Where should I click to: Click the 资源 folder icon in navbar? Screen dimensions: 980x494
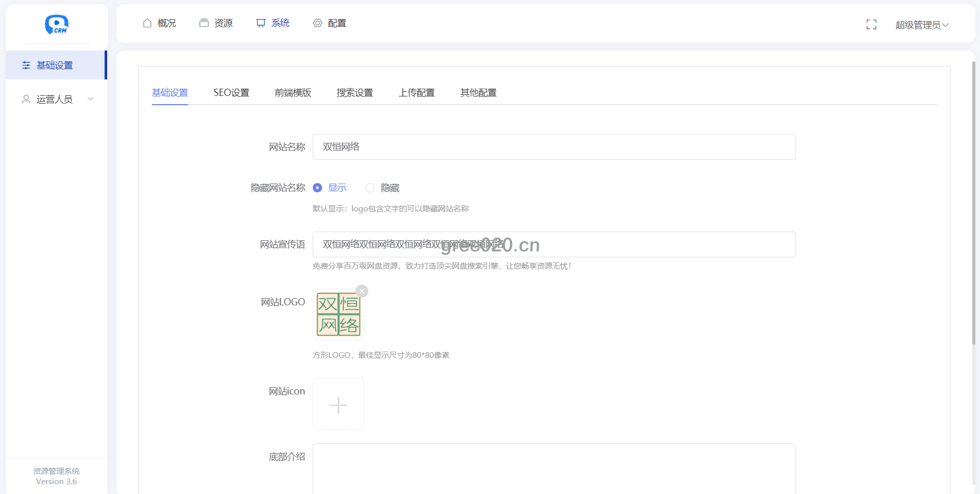pyautogui.click(x=204, y=23)
